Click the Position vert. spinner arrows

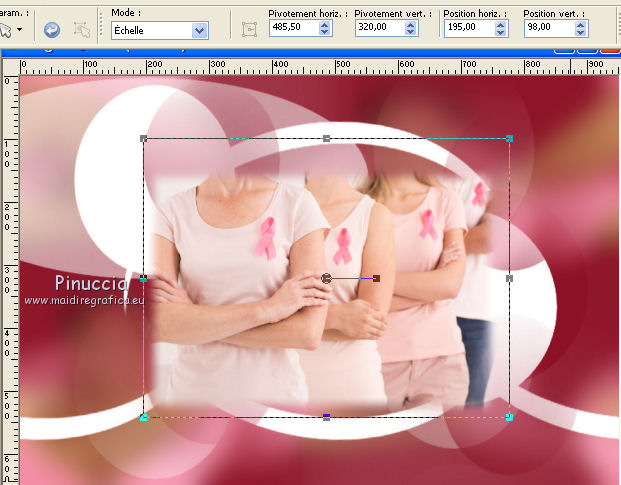tap(581, 28)
